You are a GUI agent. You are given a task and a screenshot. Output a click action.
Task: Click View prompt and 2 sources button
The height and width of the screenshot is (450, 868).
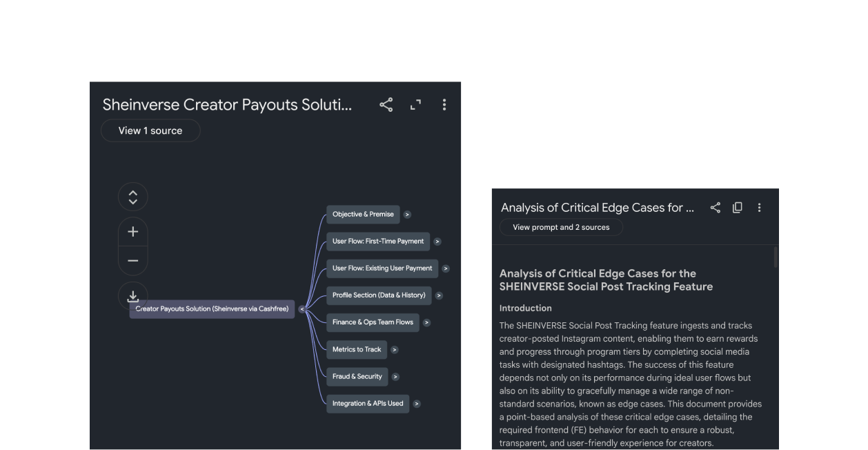point(561,228)
